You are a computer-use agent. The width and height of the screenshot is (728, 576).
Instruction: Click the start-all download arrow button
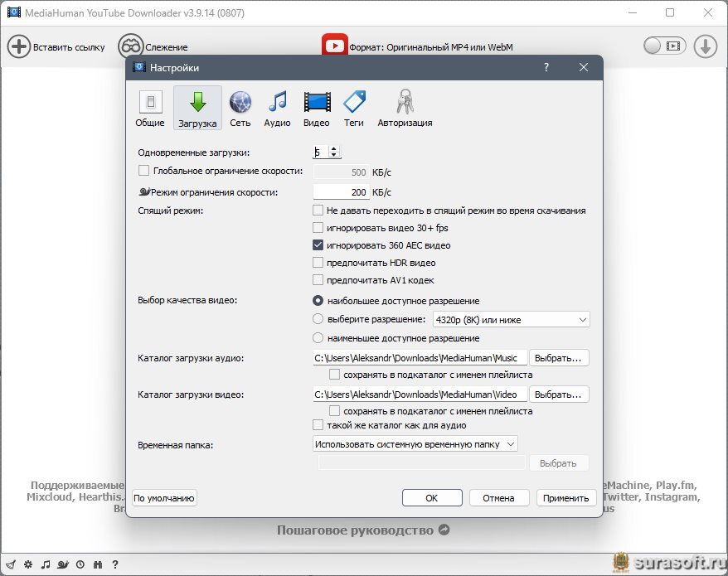coord(706,46)
